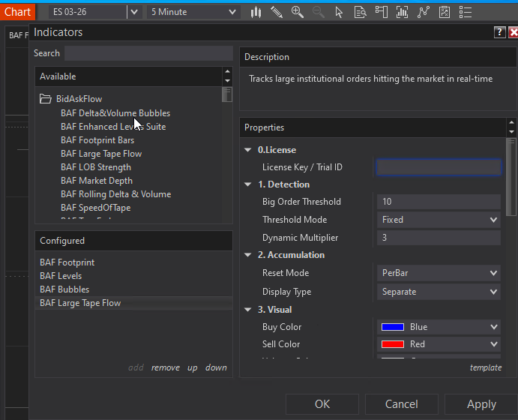Open the ES 03-26 instrument dropdown arrow

point(134,12)
